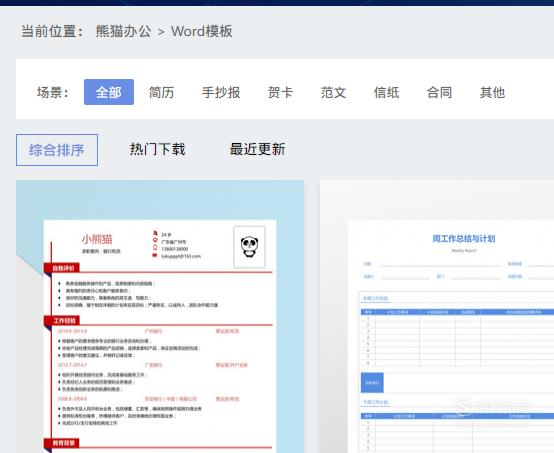This screenshot has width=554, height=453.
Task: Select the 全部 scene filter
Action: [x=109, y=92]
